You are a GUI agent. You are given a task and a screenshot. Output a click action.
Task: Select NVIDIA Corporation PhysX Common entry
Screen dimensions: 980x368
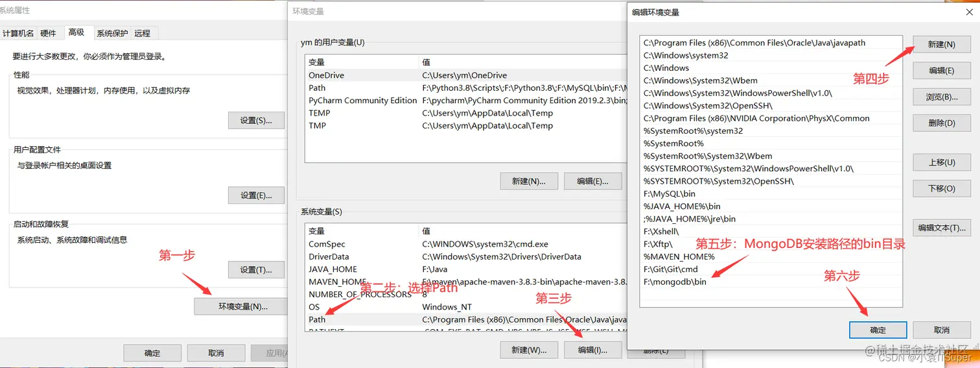pyautogui.click(x=771, y=118)
